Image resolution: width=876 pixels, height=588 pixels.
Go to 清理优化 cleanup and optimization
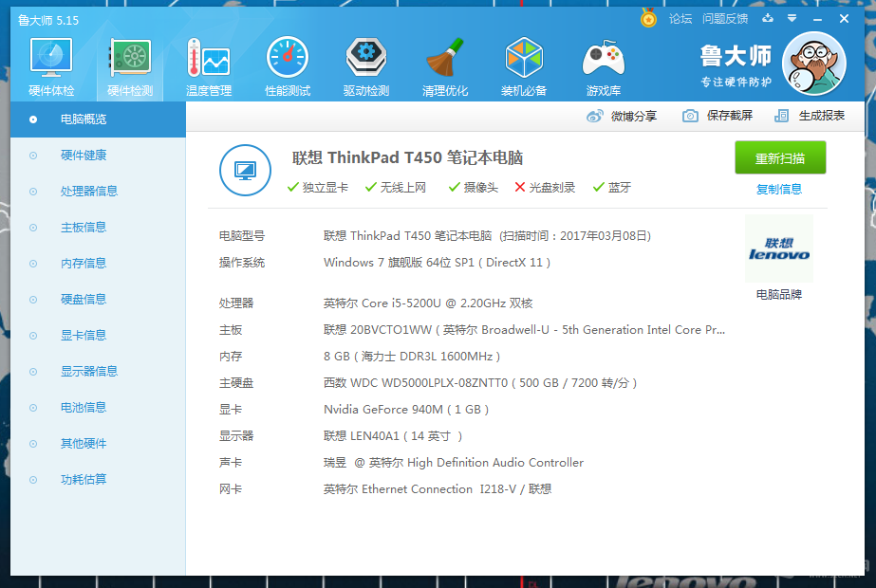coord(445,67)
